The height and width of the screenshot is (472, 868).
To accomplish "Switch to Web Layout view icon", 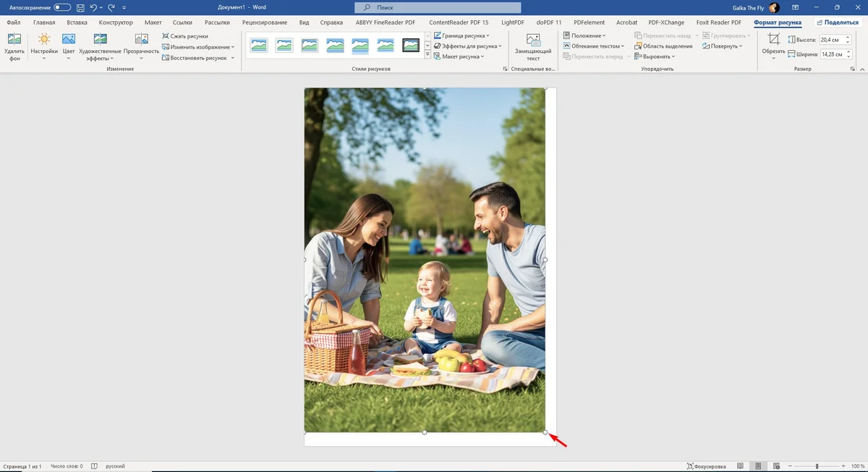I will pyautogui.click(x=776, y=466).
